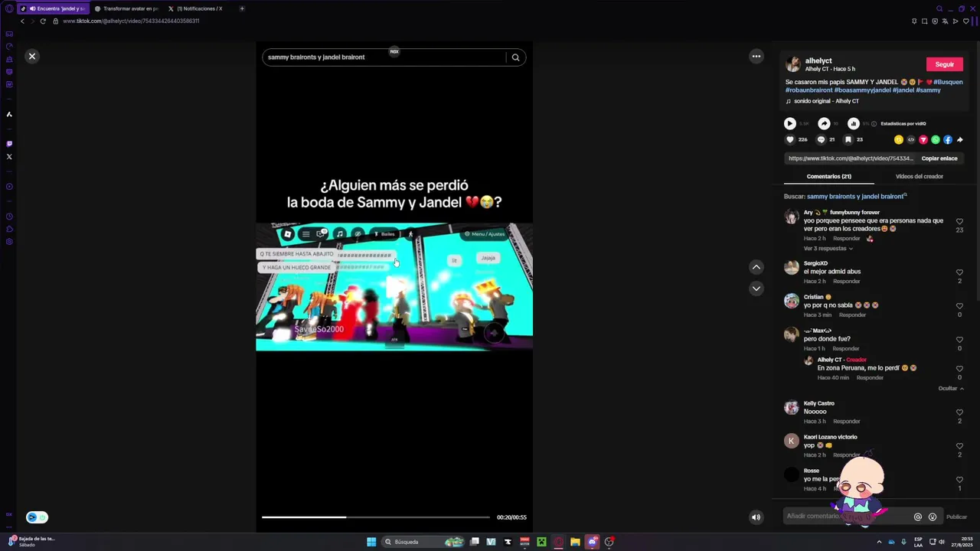
Task: Go to next video with down arrow
Action: (756, 289)
